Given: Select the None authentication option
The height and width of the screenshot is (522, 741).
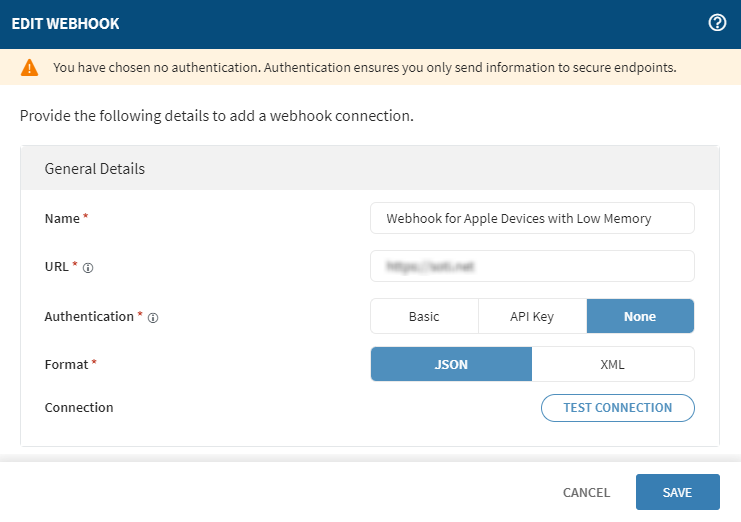Looking at the screenshot, I should 640,316.
